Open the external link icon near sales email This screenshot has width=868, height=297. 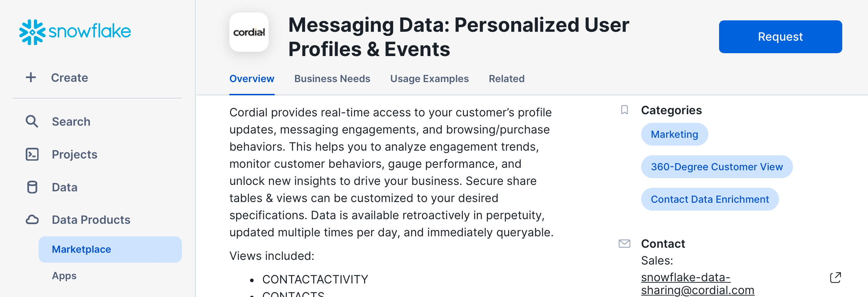tap(835, 277)
